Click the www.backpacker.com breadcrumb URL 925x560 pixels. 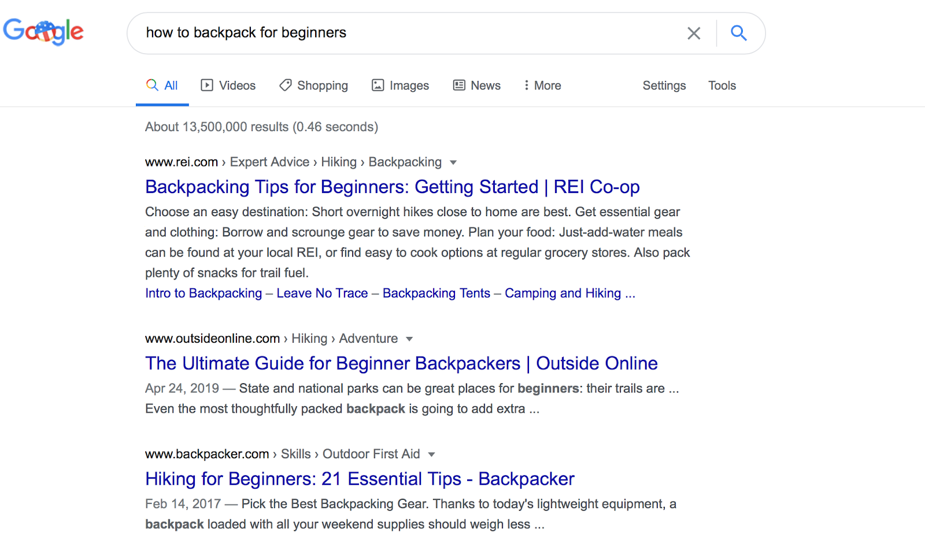(207, 454)
